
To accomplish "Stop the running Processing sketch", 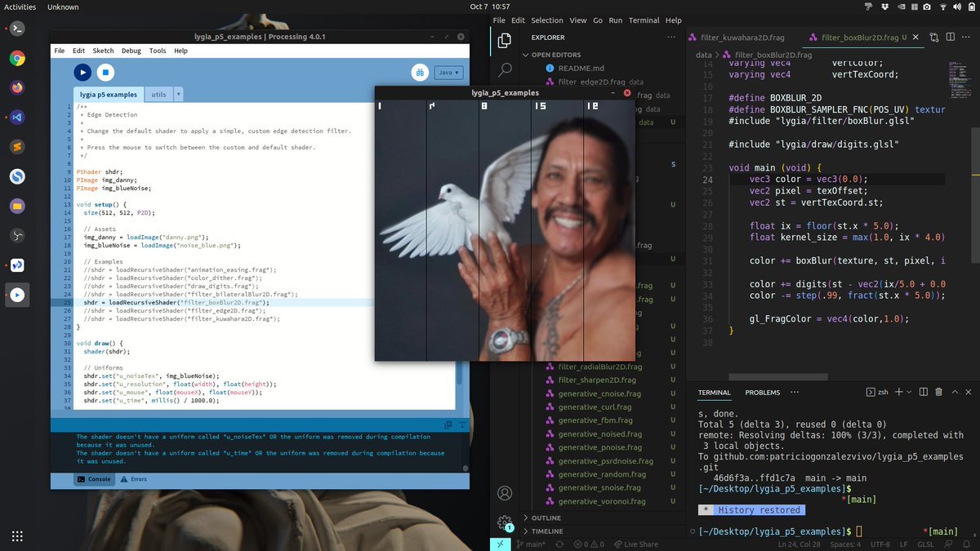I will 105,73.
